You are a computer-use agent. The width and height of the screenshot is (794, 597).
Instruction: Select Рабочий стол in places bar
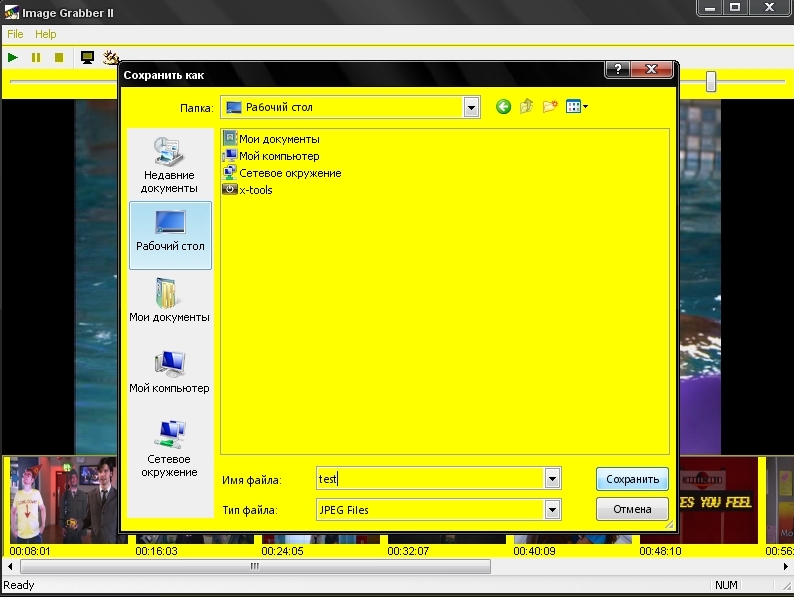pos(170,235)
